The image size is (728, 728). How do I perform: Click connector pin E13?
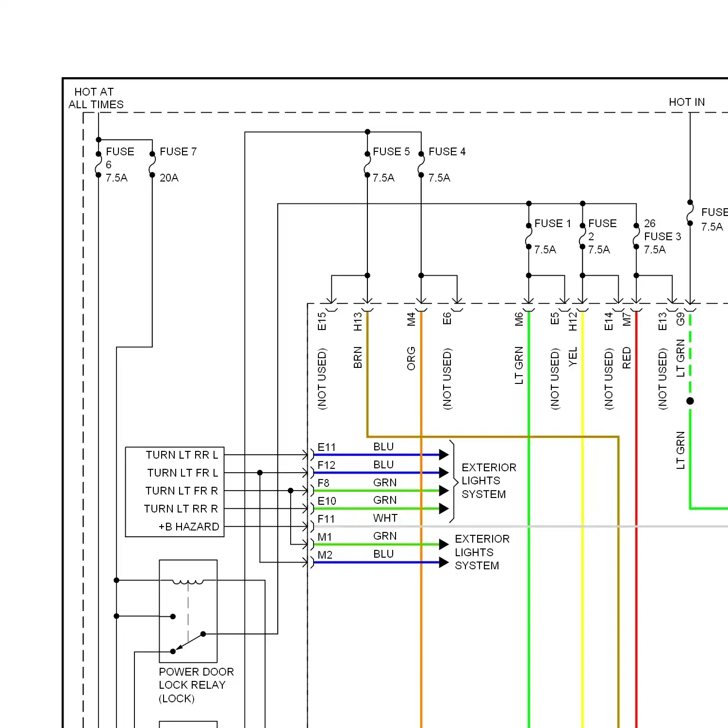coord(662,321)
